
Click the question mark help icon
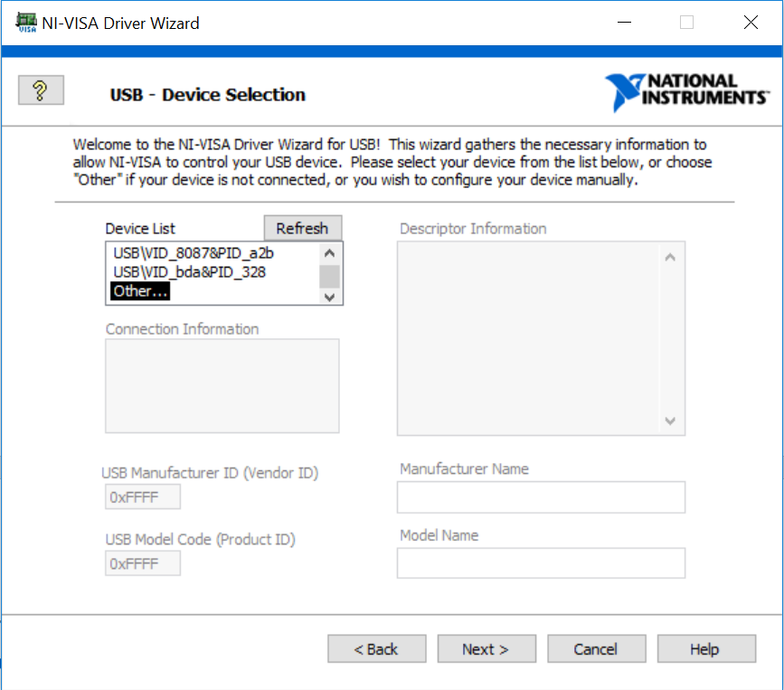tap(41, 90)
